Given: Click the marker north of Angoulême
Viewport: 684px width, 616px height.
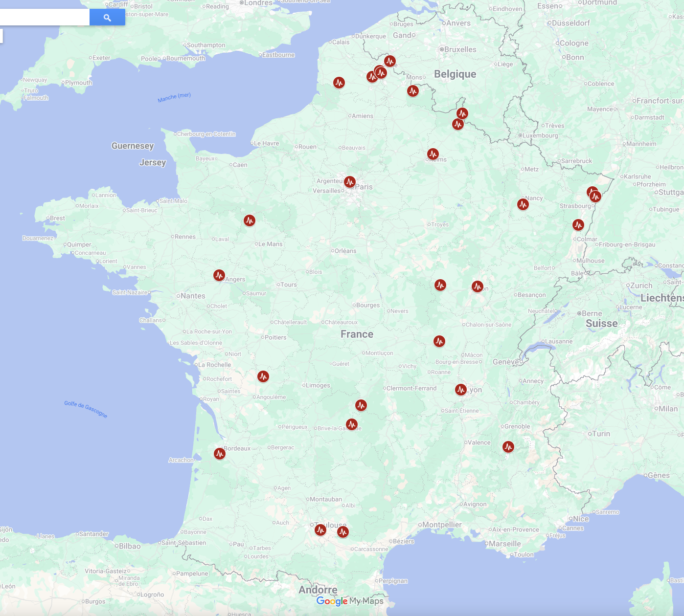Looking at the screenshot, I should (263, 376).
